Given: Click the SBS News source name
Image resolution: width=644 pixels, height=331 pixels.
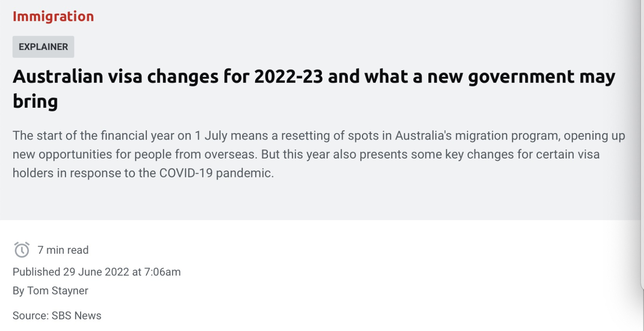Looking at the screenshot, I should point(76,316).
